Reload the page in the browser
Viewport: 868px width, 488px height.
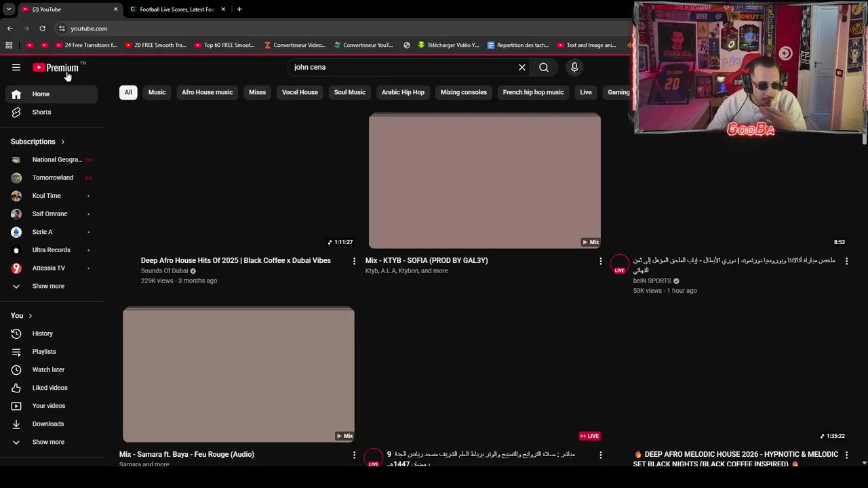click(x=42, y=28)
